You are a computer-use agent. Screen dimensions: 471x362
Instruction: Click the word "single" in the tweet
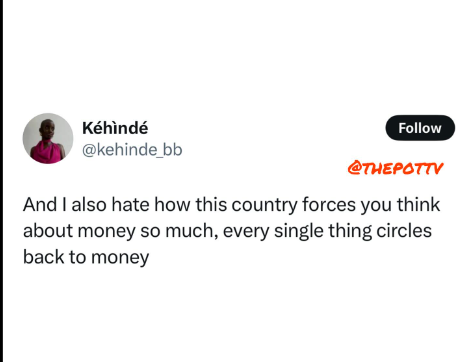coord(299,231)
